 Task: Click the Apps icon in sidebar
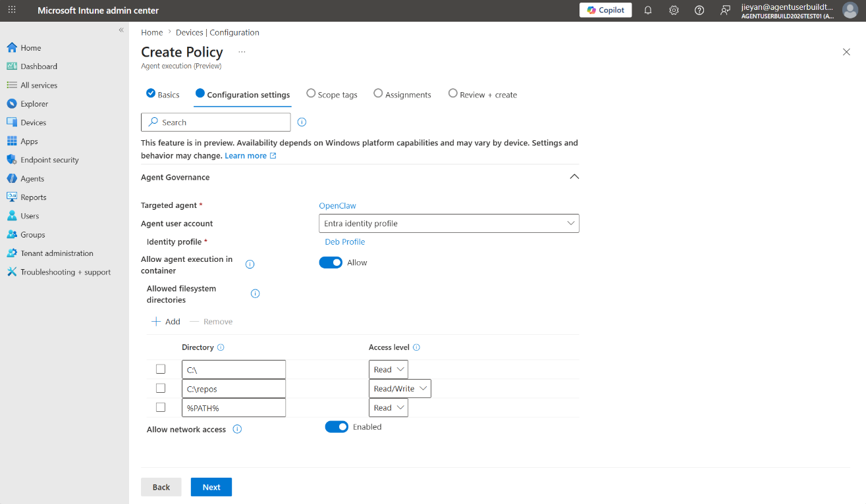pos(12,141)
